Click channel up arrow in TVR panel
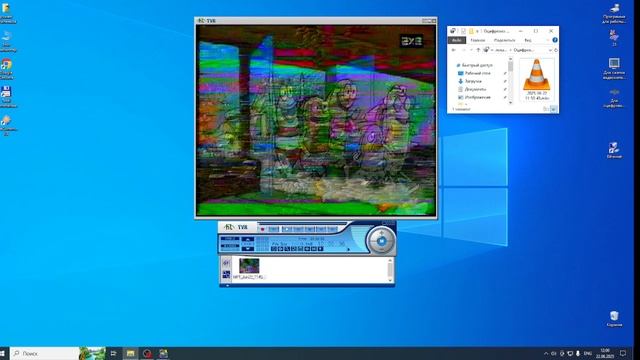Viewport: 640px width, 360px height. click(248, 239)
